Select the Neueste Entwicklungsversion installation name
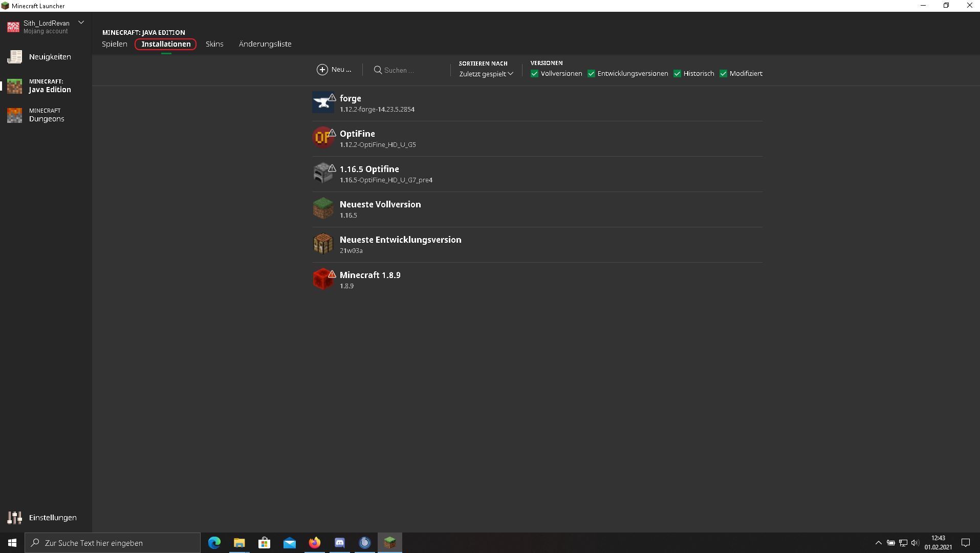 pos(401,240)
